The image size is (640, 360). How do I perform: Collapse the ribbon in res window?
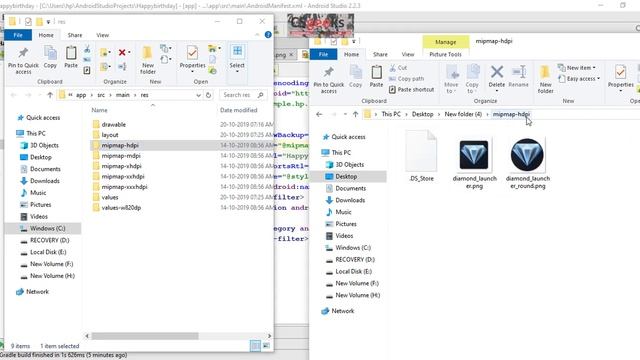(257, 35)
